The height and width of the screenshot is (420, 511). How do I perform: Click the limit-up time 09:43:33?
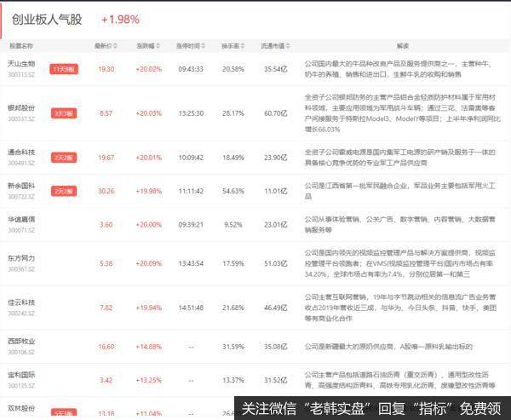coord(191,69)
